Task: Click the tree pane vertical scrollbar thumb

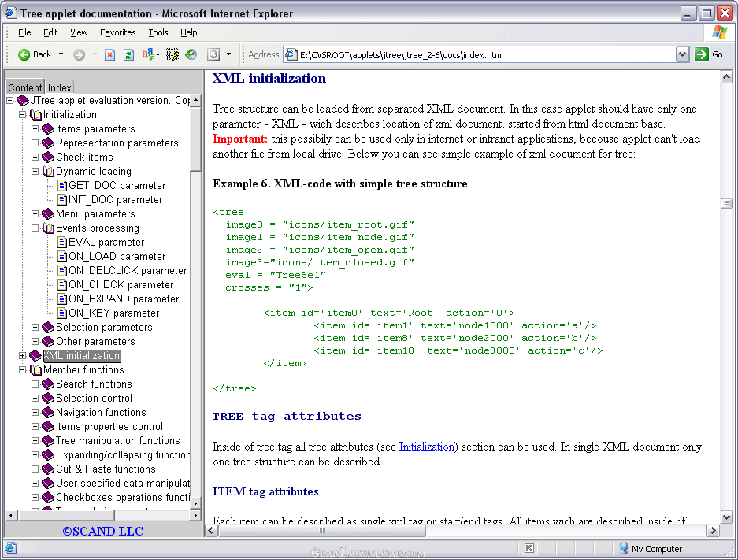Action: pos(196,139)
